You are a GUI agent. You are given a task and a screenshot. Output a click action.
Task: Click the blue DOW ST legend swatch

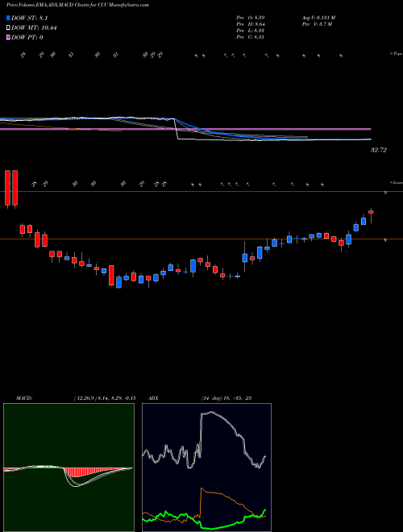(8, 18)
